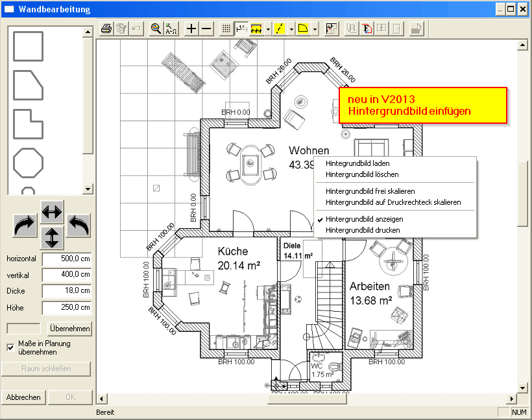The image size is (532, 420).
Task: Click the printer icon in the toolbar
Action: [x=107, y=29]
